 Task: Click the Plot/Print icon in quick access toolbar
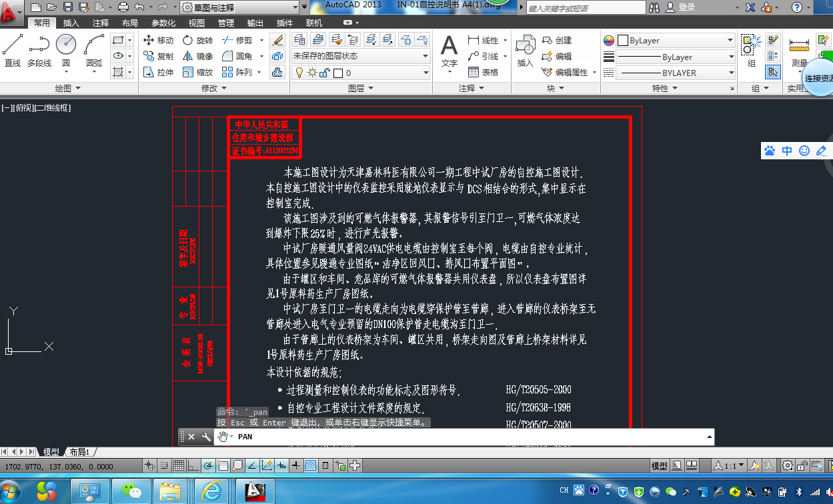click(x=123, y=7)
